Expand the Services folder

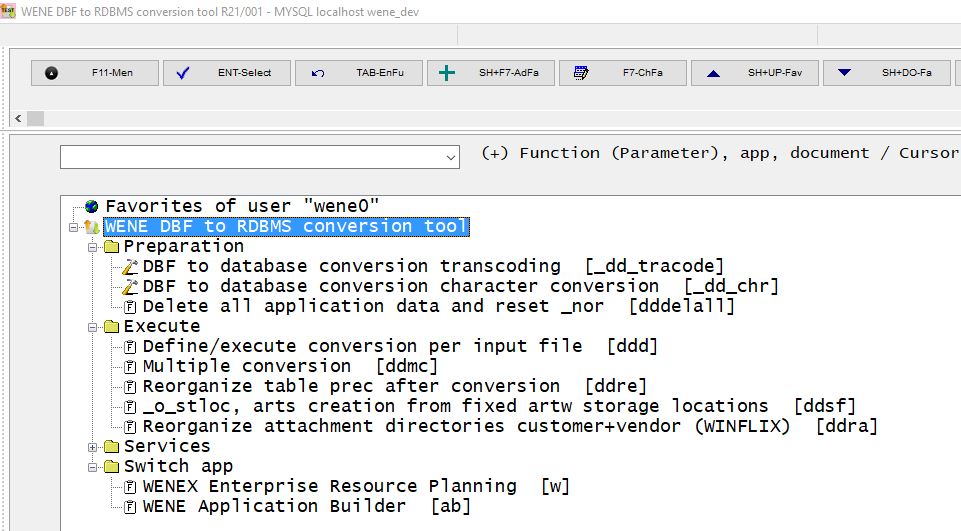[x=93, y=448]
